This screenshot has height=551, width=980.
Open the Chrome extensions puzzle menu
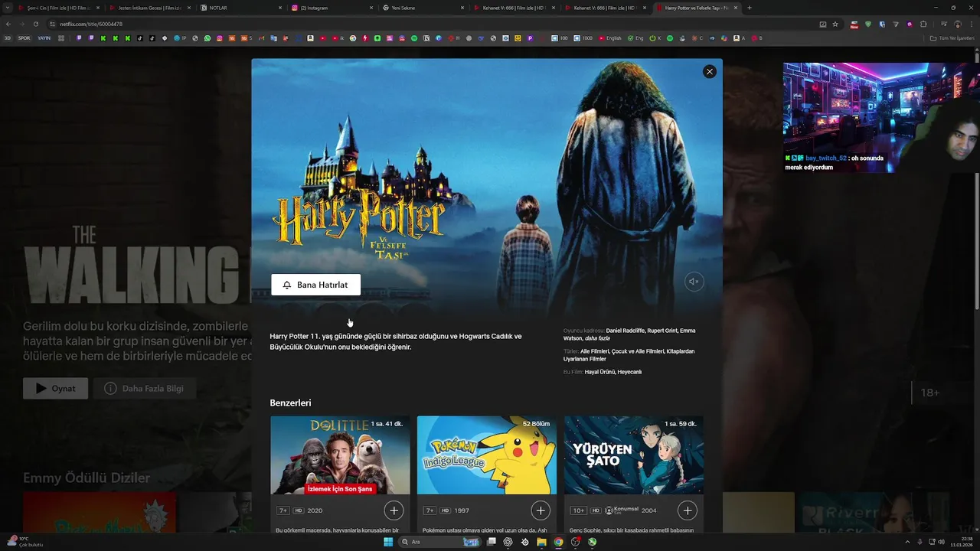(x=923, y=24)
